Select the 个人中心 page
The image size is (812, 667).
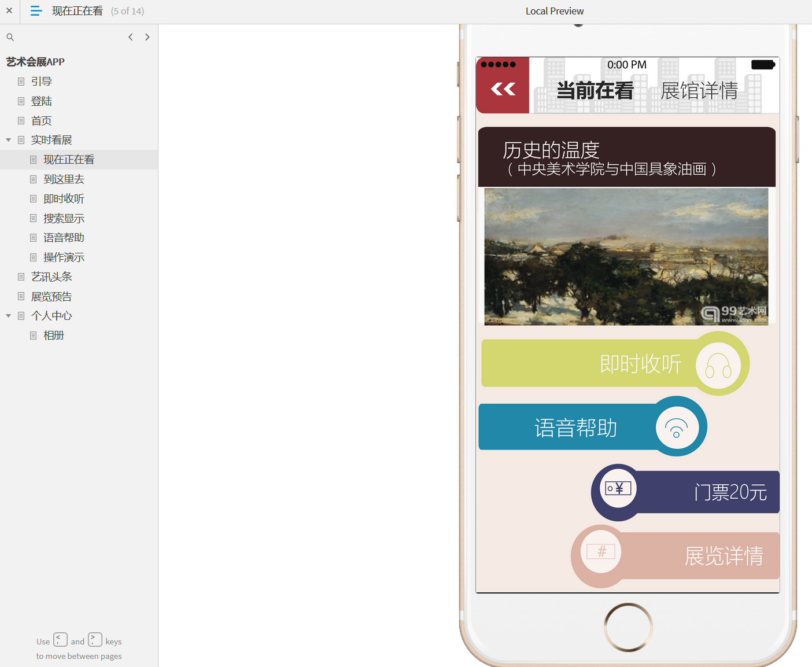pos(51,316)
